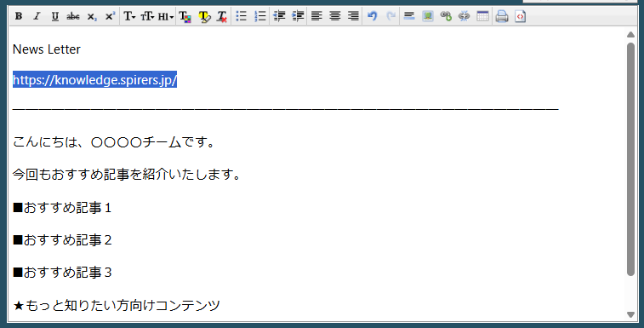Remove formatting from selected text

222,16
